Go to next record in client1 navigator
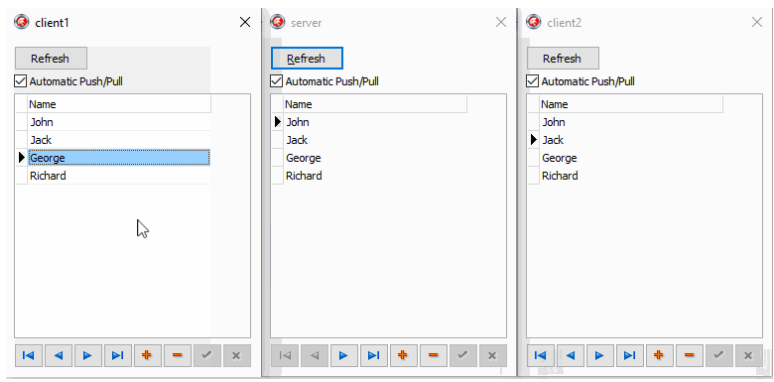 point(88,355)
